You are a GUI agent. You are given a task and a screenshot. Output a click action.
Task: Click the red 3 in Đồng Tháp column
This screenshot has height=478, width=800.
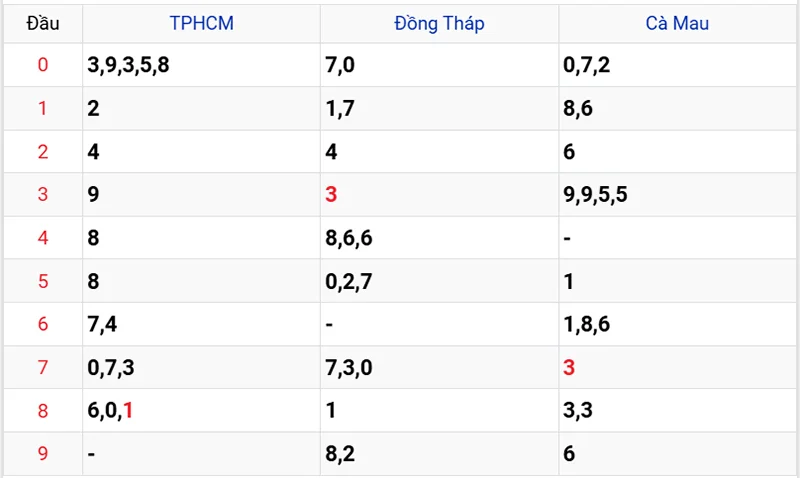click(331, 194)
